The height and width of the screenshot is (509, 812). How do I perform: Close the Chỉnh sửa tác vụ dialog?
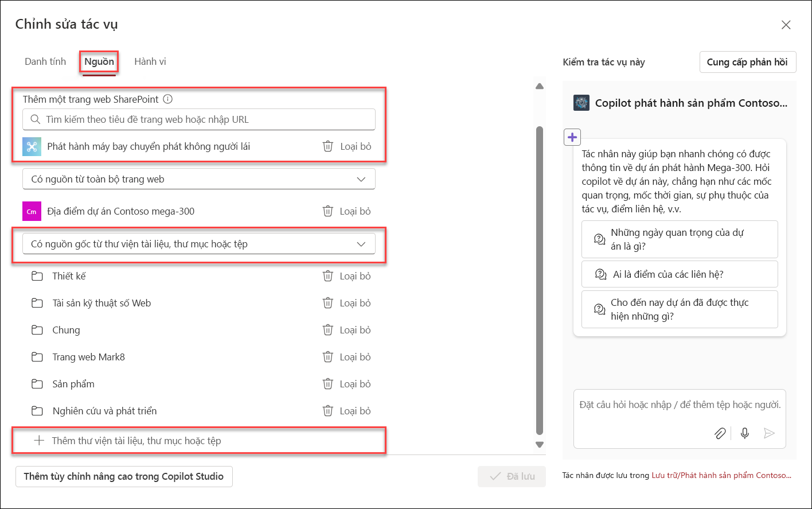pos(786,25)
